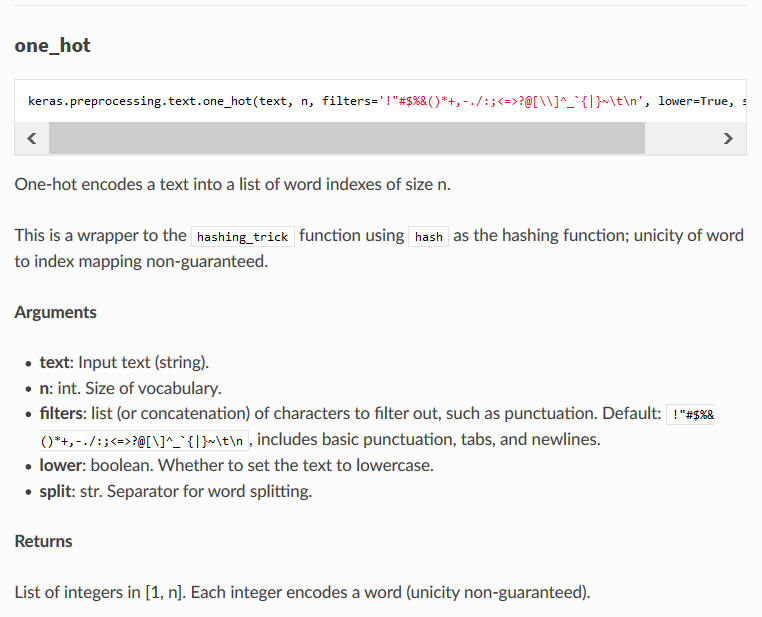The width and height of the screenshot is (762, 617).
Task: Click the 'One-hot encodes a text' description sentence
Action: (232, 185)
